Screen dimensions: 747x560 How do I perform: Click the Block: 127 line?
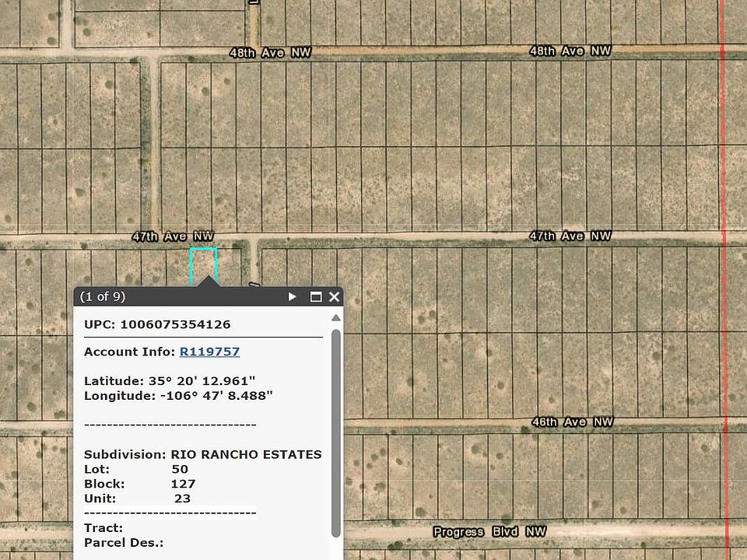click(139, 484)
